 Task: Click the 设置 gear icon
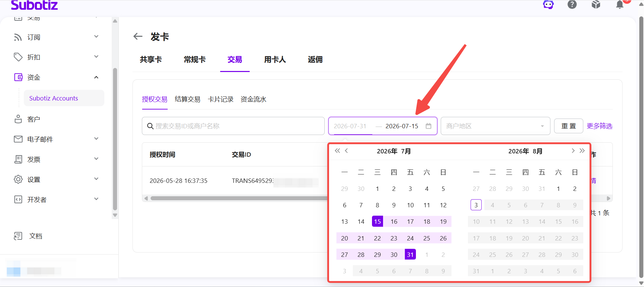point(18,179)
